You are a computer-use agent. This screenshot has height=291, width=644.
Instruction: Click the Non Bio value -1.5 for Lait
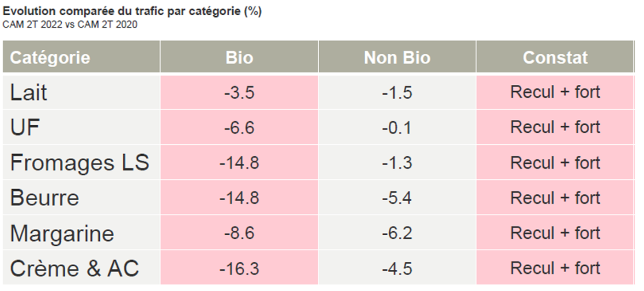coord(397,93)
